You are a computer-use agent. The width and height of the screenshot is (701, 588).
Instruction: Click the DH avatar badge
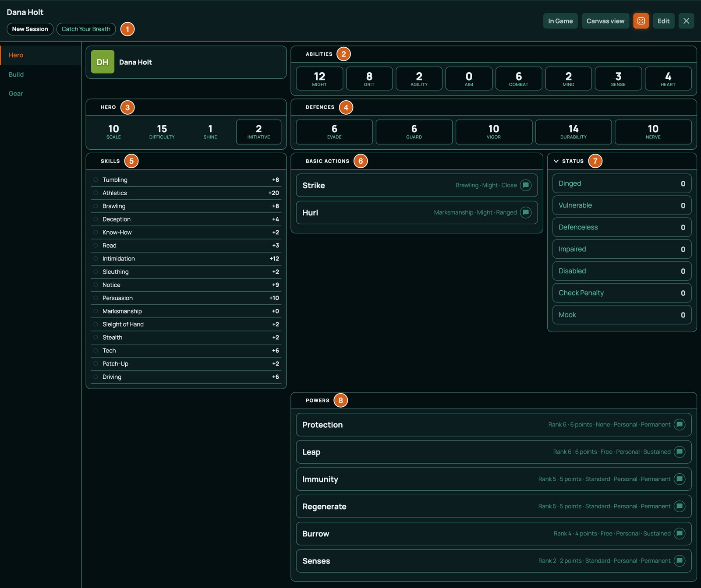(103, 62)
